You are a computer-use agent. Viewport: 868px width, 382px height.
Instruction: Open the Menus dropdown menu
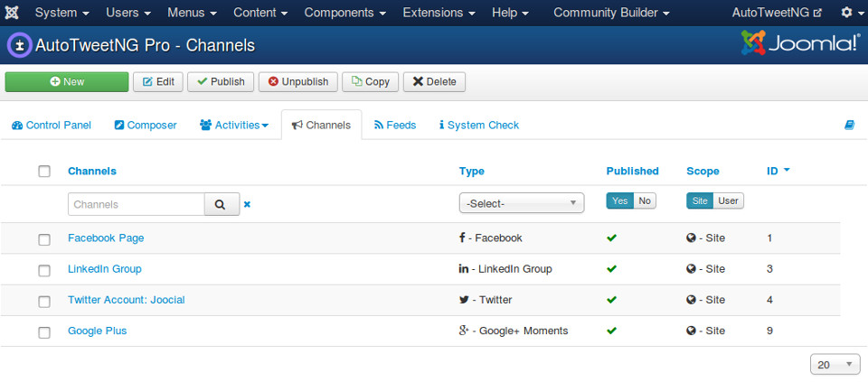tap(192, 12)
